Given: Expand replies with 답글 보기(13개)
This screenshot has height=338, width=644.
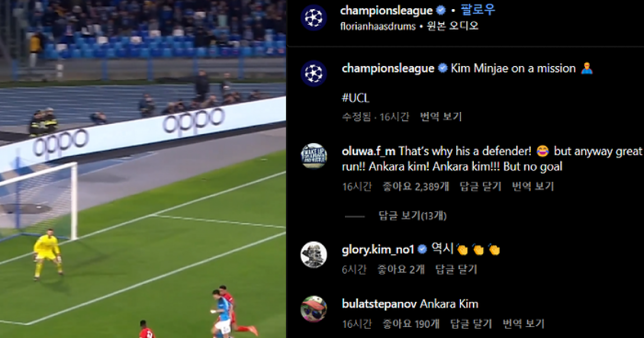Looking at the screenshot, I should click(413, 216).
